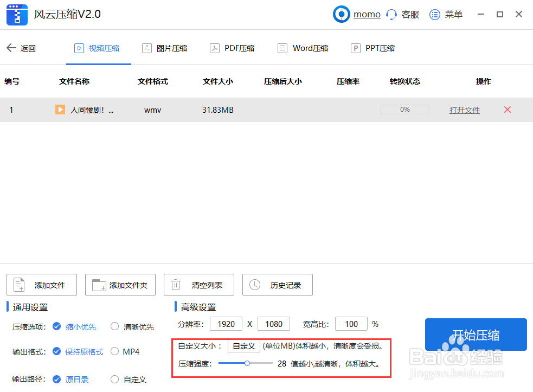Click the 清空列表 trash icon to clear list
Image resolution: width=533 pixels, height=392 pixels.
[x=175, y=284]
